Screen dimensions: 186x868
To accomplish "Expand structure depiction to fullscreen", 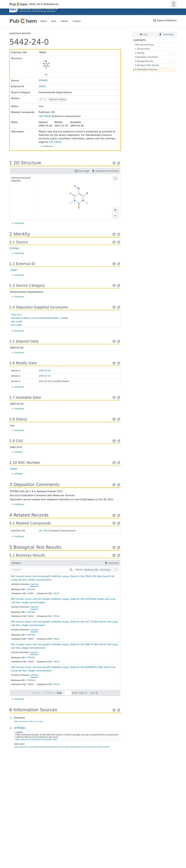I will [115, 179].
